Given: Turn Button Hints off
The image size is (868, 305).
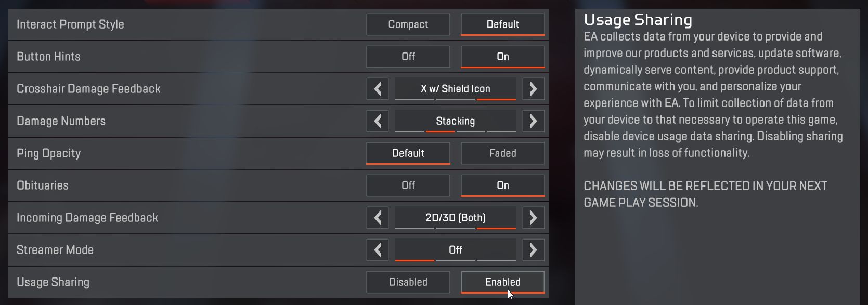Looking at the screenshot, I should click(408, 57).
